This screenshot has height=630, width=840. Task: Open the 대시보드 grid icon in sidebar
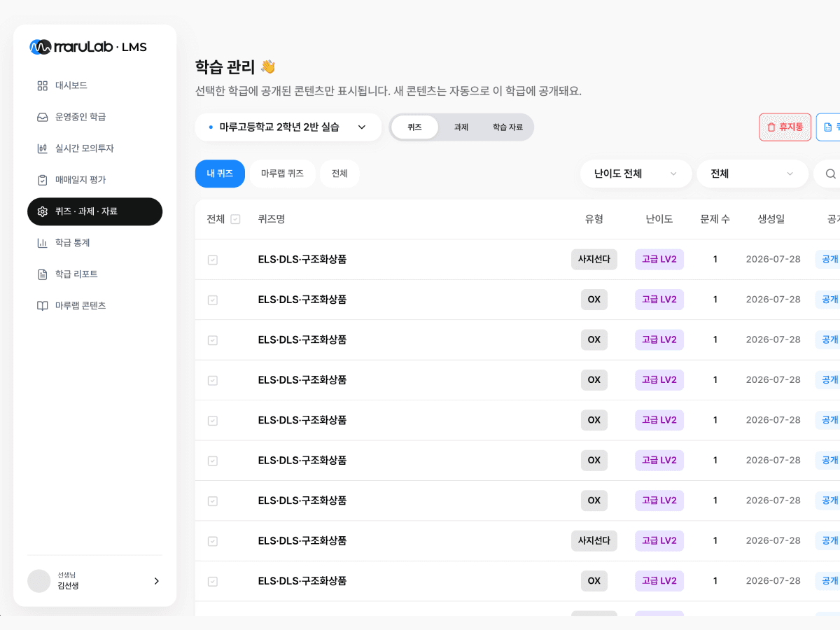43,85
